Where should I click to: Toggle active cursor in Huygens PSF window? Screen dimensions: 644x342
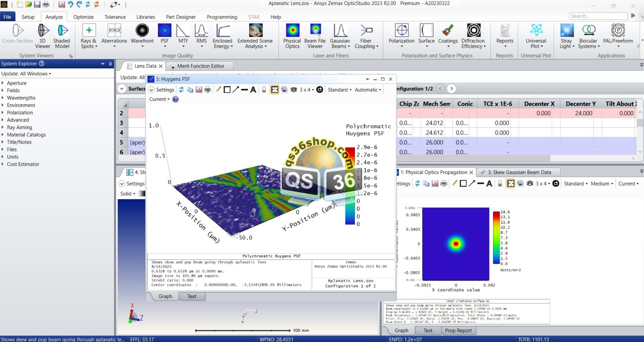pos(275,90)
